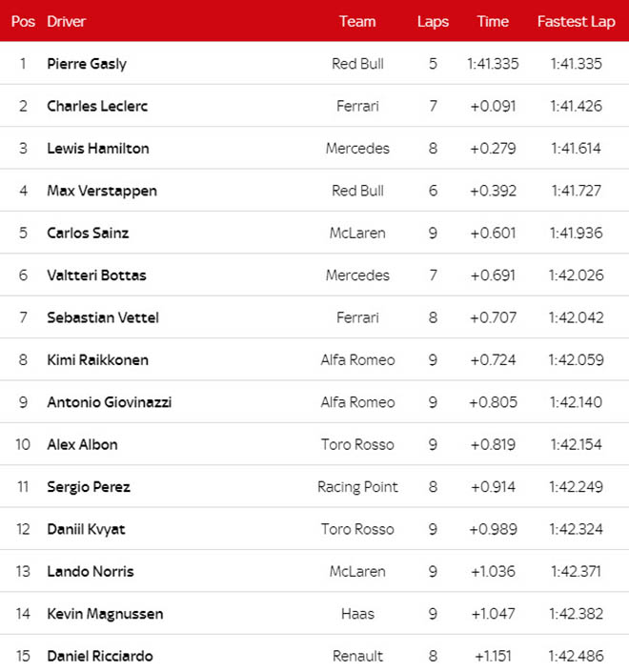
Task: Click the Renault team cell
Action: click(x=357, y=656)
